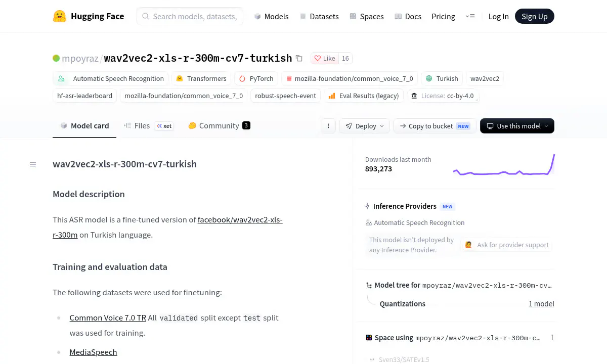This screenshot has width=607, height=364.
Task: Open the Hugging Face logo home link
Action: 89,16
